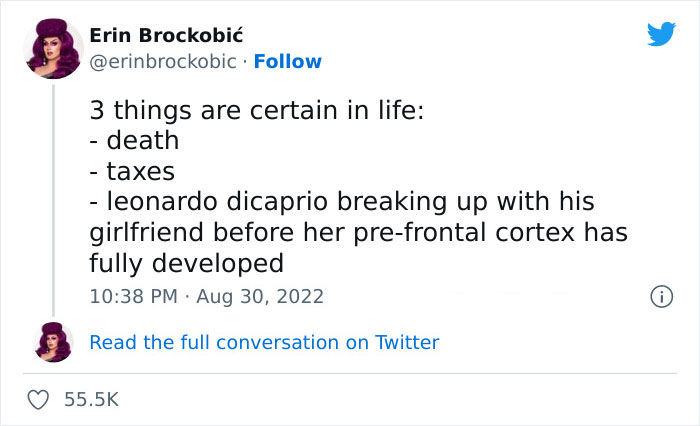700x426 pixels.
Task: Click the "3 things are certain" line
Action: tap(256, 110)
